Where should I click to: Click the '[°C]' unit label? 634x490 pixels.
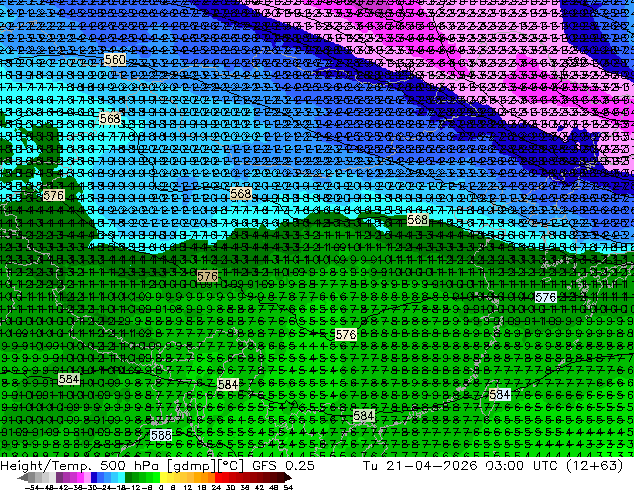point(231,466)
